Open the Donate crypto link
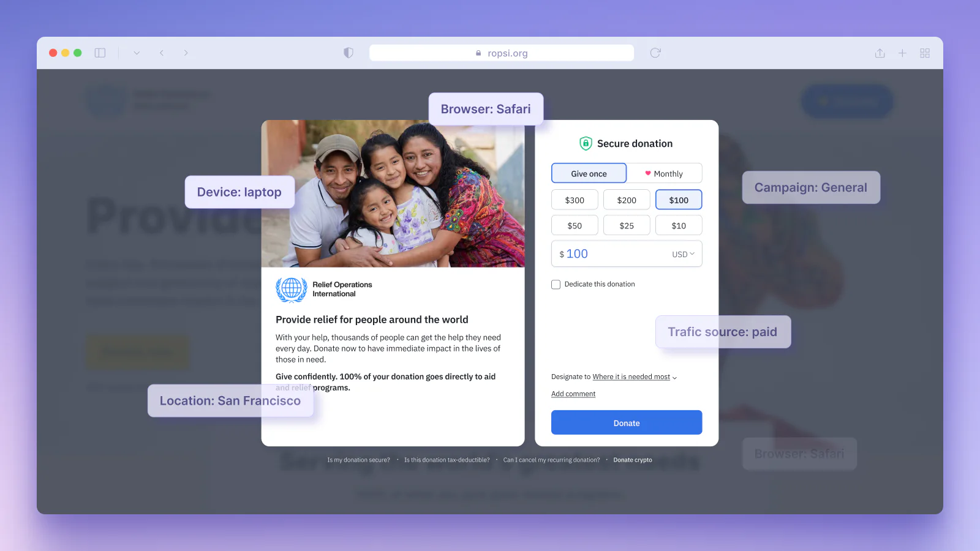The height and width of the screenshot is (551, 980). 633,460
